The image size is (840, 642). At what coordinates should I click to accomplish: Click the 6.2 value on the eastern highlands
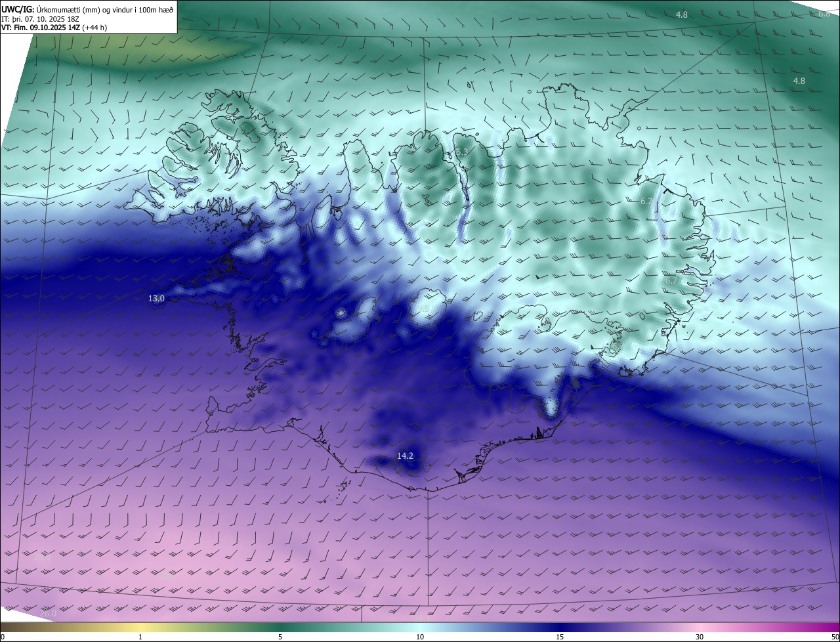tap(646, 202)
